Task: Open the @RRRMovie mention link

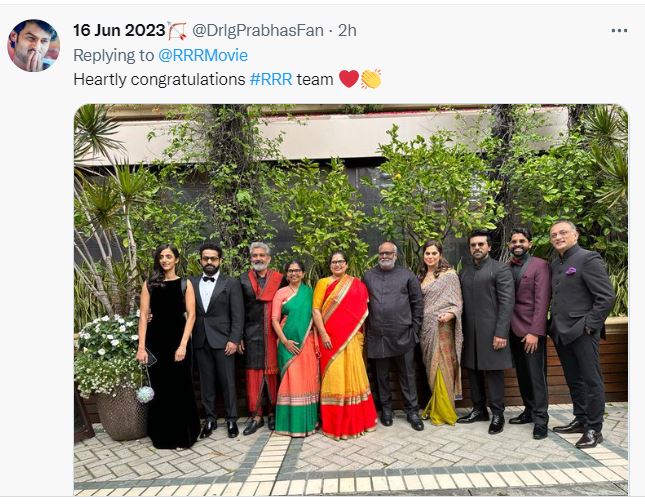Action: 203,55
